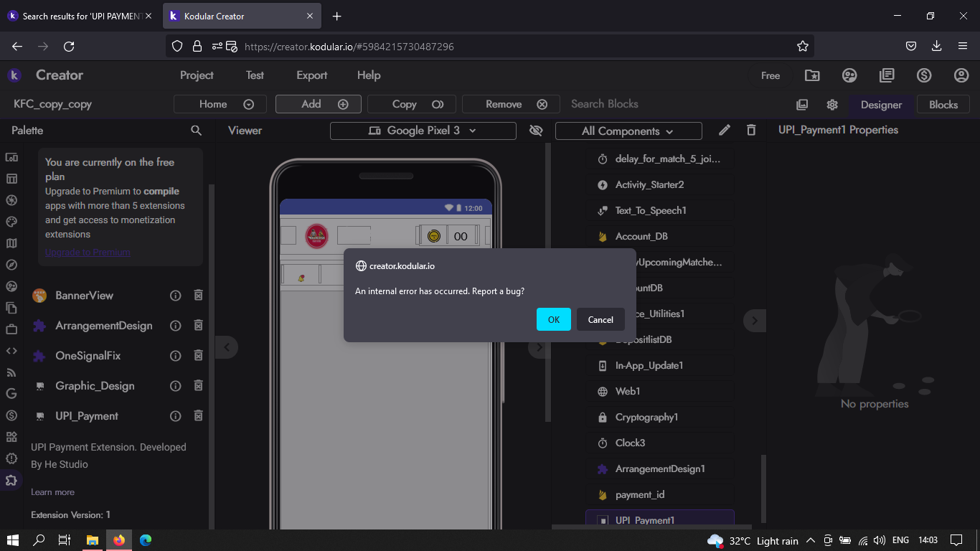This screenshot has height=551, width=980.
Task: Search the palette with magnifier icon
Action: tap(196, 131)
